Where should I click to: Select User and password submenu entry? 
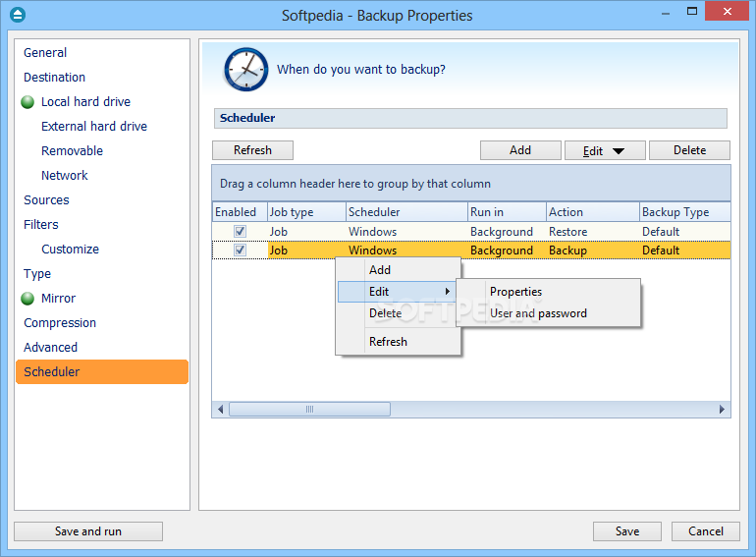549,313
